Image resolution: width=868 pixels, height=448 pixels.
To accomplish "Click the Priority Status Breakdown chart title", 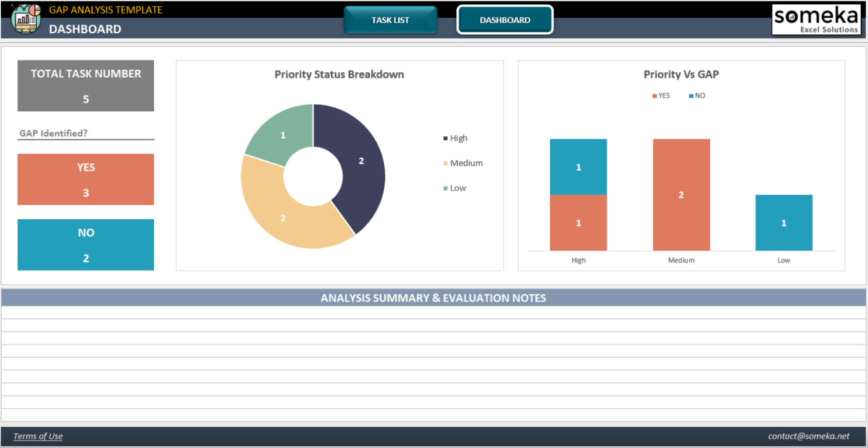I will pos(339,74).
